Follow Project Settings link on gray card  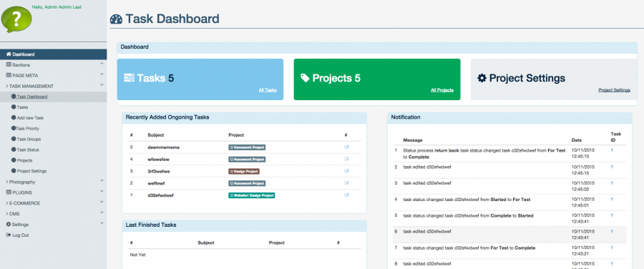[x=614, y=90]
